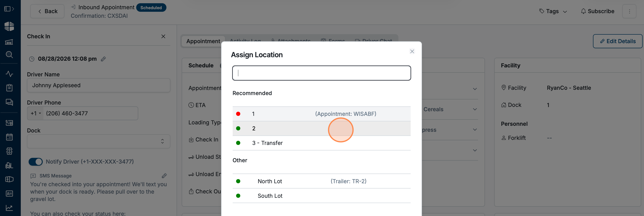Open the calendar icon in the sidebar
Viewport: 644px width, 216px height.
click(x=9, y=137)
